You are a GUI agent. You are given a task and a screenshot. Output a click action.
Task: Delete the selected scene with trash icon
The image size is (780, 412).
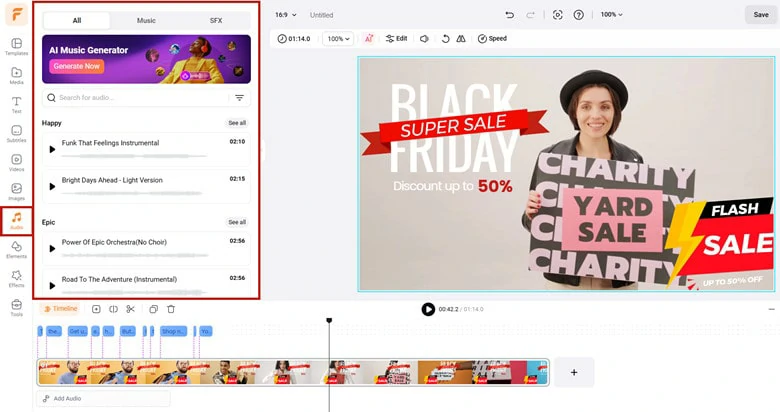tap(171, 309)
